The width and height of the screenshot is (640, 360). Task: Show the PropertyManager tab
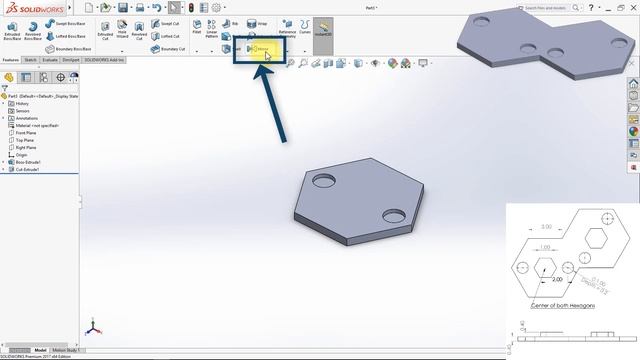coord(26,77)
